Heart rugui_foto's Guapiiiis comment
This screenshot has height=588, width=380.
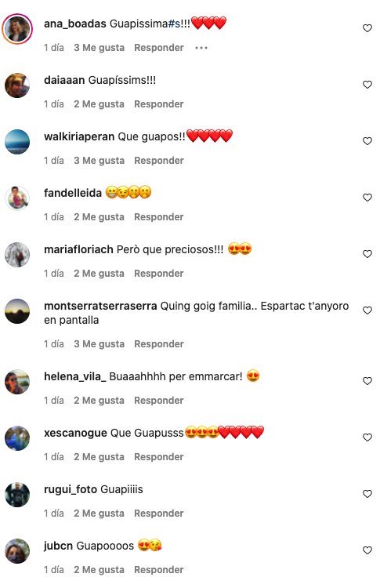click(367, 493)
